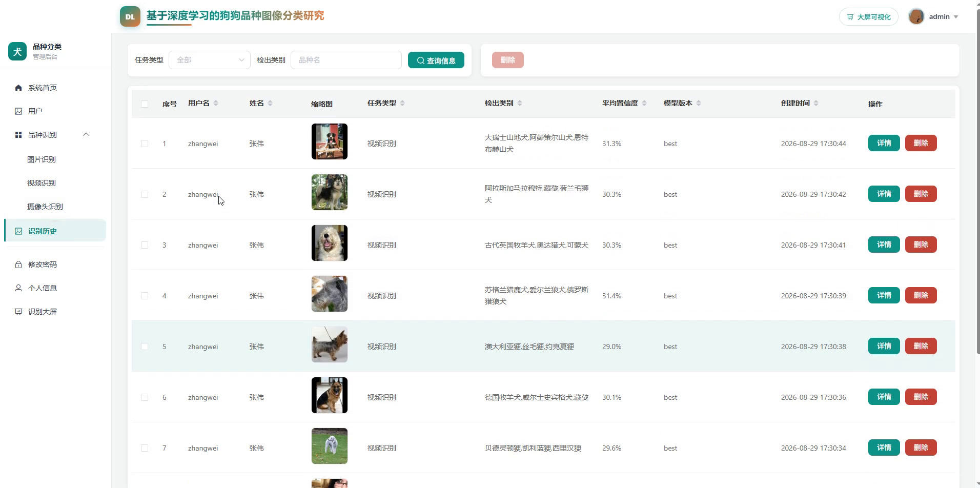The height and width of the screenshot is (488, 980).
Task: Sort by 平均置信度 column arrows
Action: click(x=644, y=103)
